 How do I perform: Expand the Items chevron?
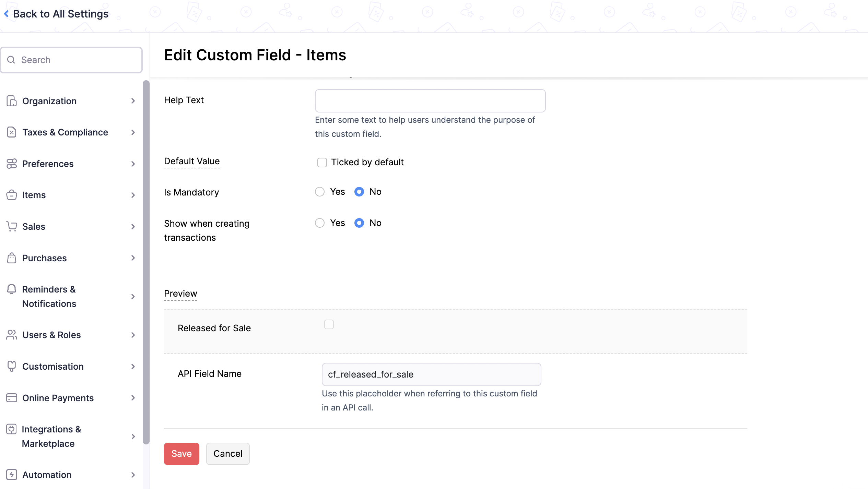click(133, 195)
